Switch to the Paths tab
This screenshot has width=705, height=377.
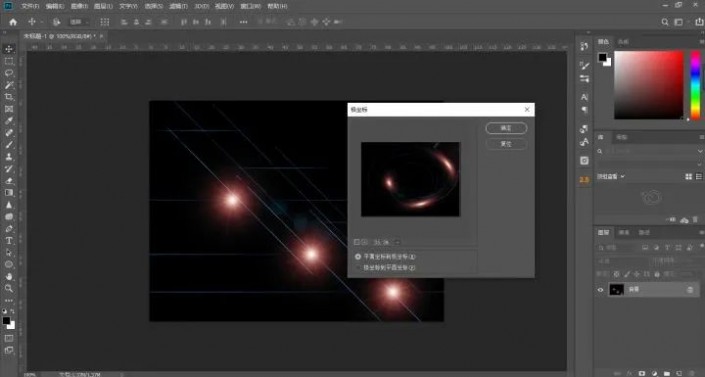tap(644, 233)
